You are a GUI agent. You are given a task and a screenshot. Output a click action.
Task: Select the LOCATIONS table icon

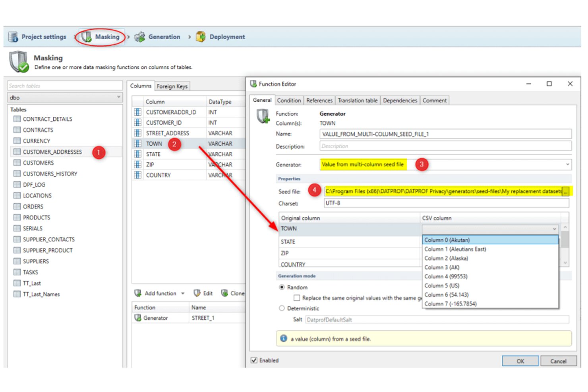tap(17, 195)
